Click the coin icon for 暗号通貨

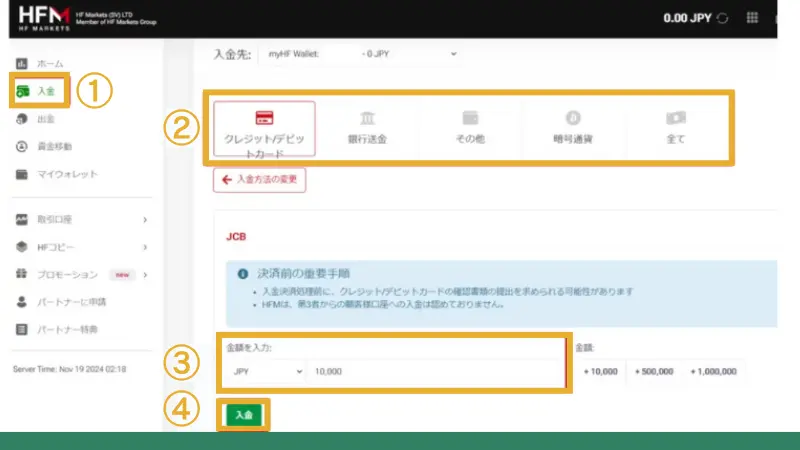click(573, 118)
